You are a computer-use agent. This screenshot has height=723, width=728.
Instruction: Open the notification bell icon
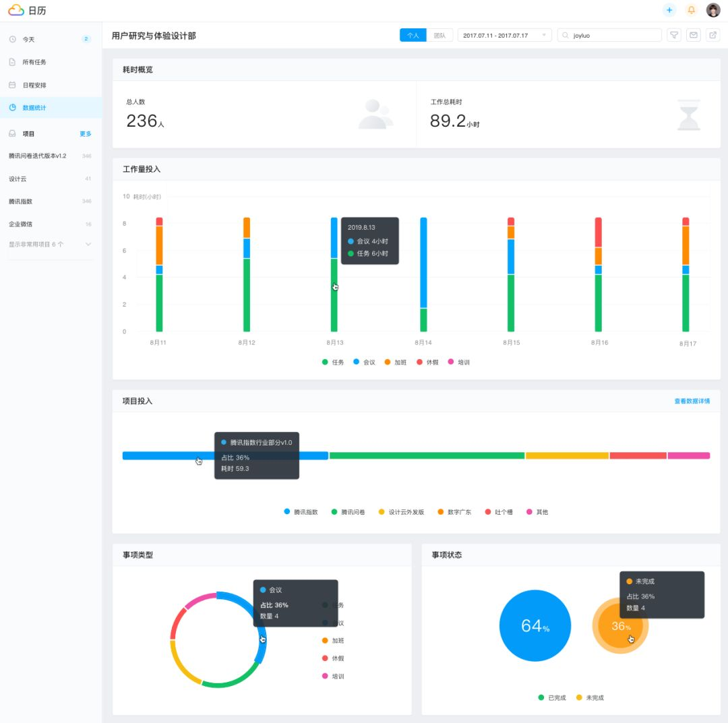(692, 9)
